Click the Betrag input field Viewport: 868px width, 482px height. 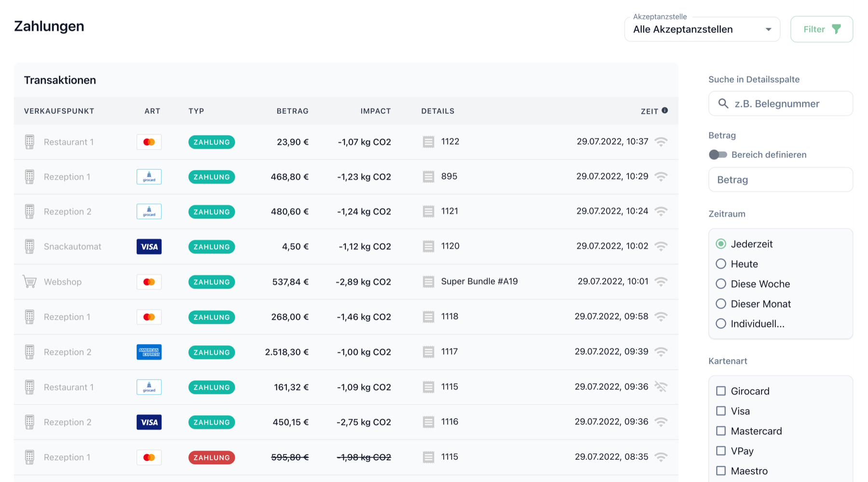781,180
